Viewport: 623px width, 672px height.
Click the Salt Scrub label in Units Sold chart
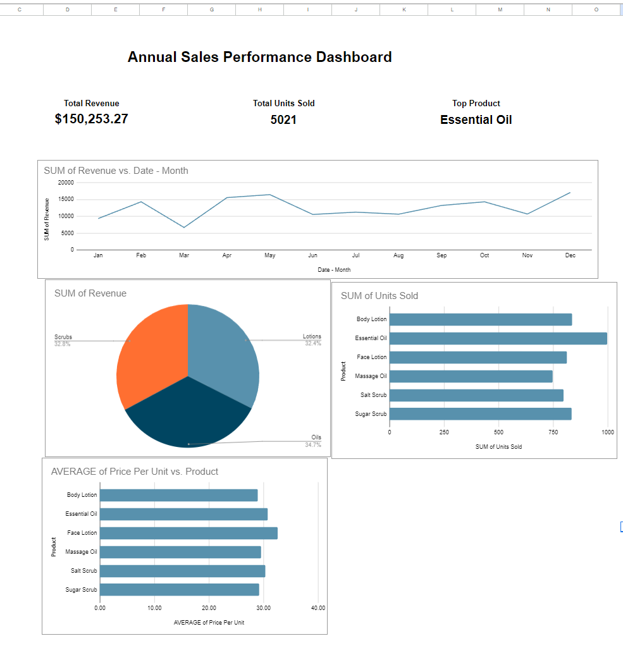point(373,395)
